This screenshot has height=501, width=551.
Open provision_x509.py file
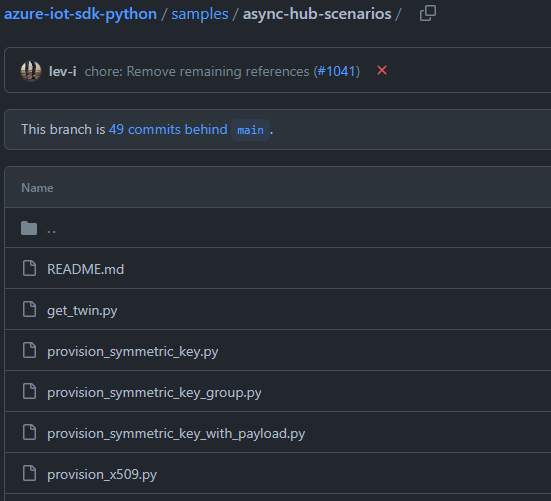tap(102, 475)
